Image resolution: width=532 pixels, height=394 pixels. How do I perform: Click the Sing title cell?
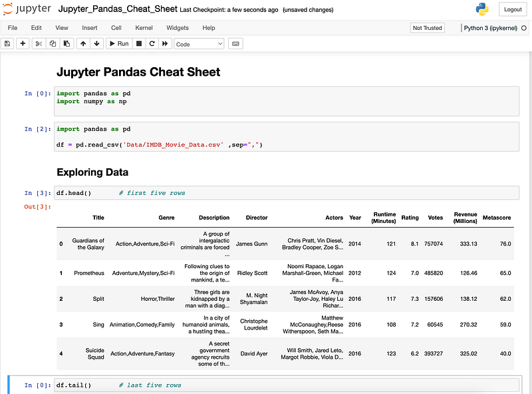98,325
